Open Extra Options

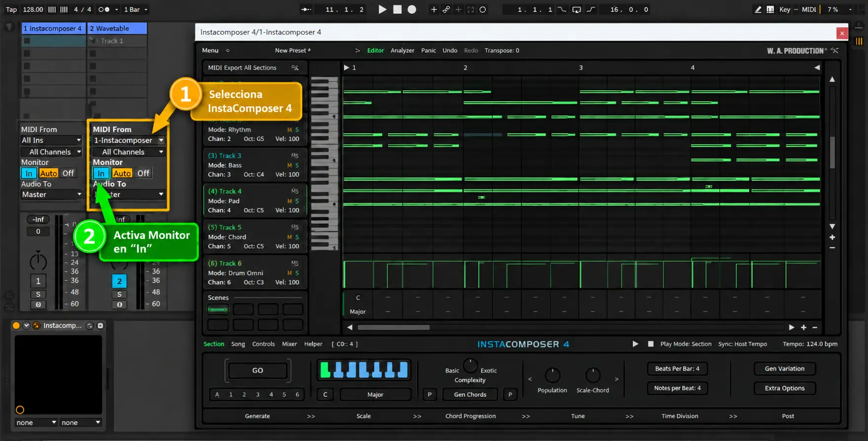(784, 388)
